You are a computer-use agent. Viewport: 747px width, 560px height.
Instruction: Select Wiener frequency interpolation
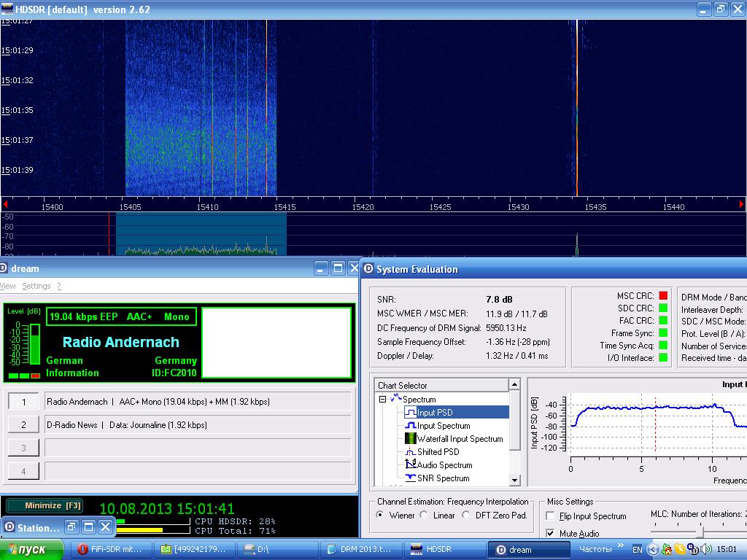380,515
